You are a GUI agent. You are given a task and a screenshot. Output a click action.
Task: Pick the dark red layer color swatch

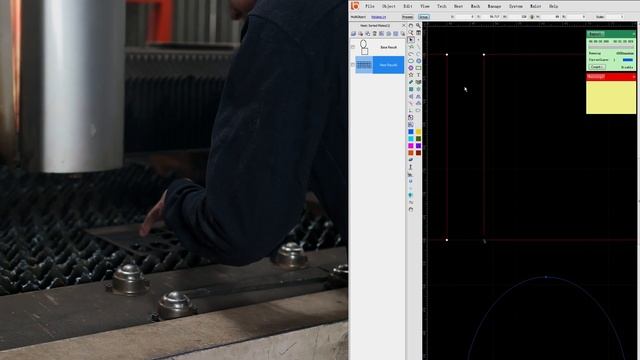(418, 153)
